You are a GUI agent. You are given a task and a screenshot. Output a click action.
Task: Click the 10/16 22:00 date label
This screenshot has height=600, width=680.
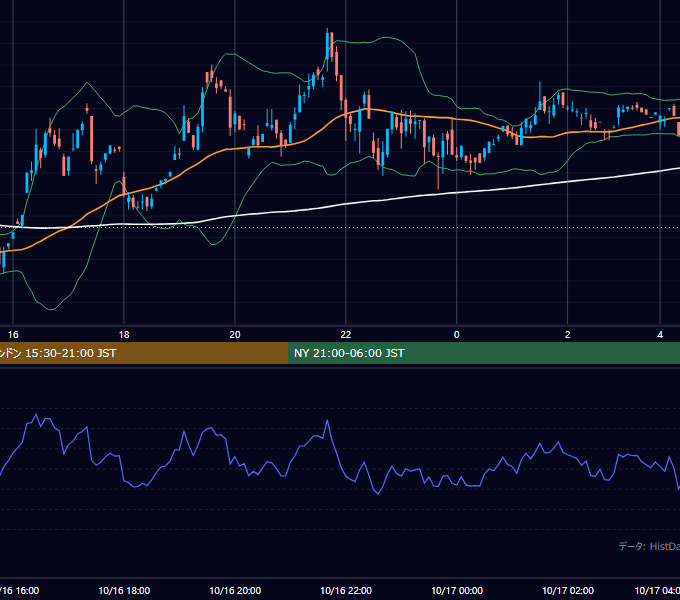346,590
